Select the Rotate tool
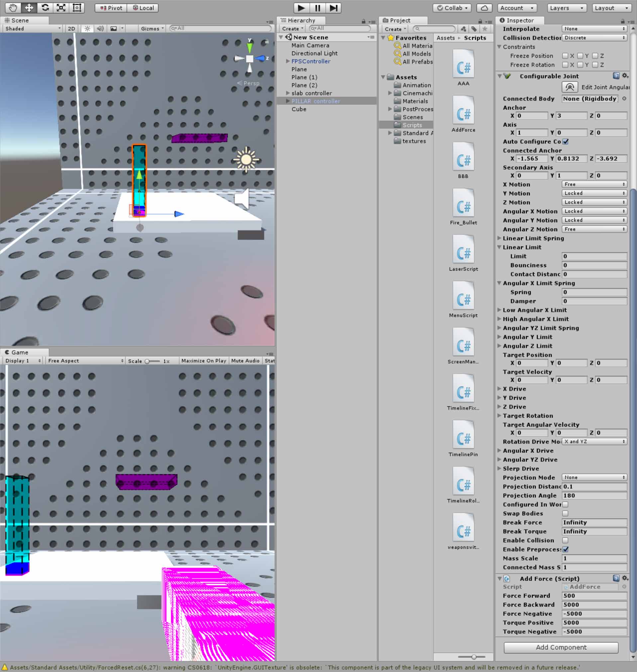 (x=45, y=7)
